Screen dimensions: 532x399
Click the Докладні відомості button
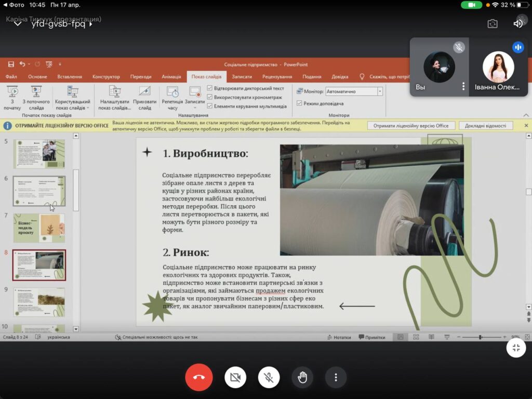tap(485, 126)
